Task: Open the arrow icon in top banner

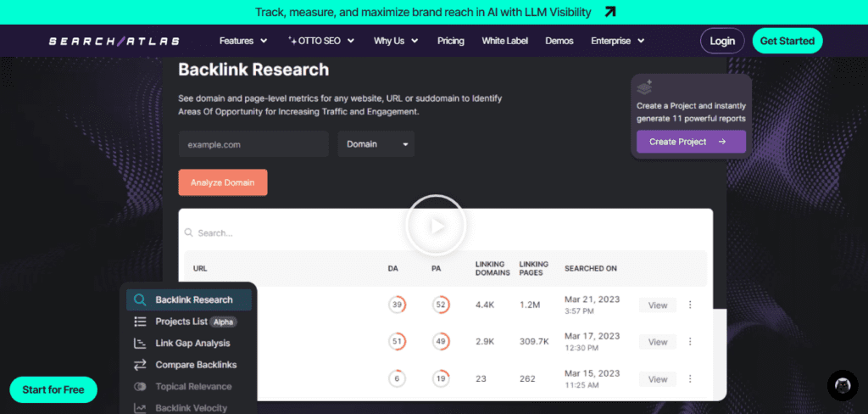Action: click(609, 12)
